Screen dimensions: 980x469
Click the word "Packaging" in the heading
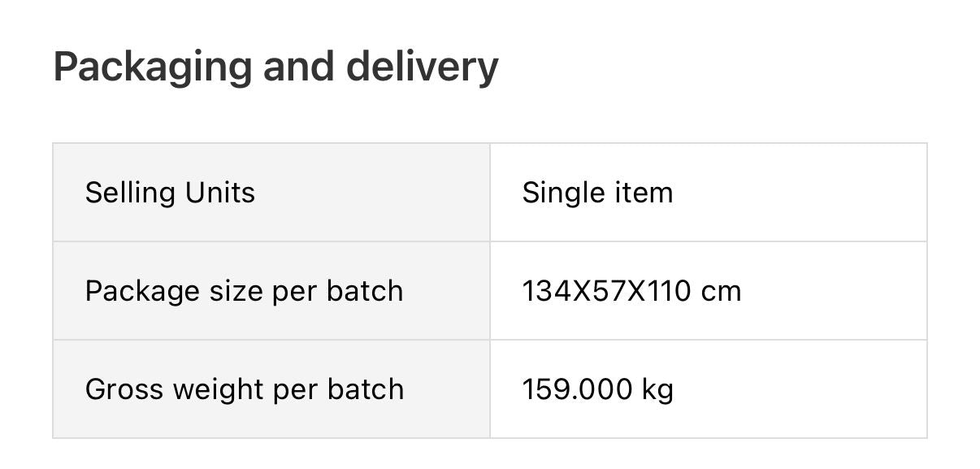point(152,67)
